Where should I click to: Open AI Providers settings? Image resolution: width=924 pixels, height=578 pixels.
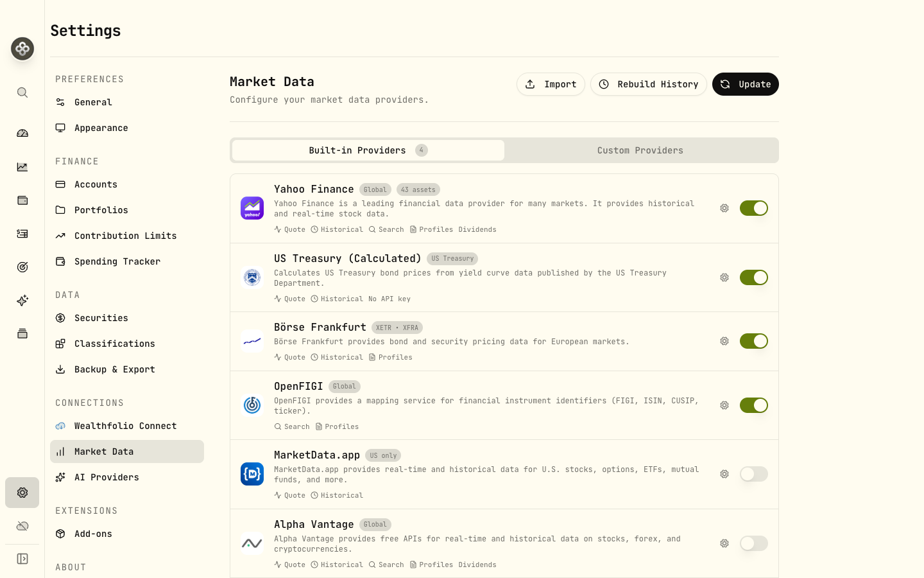[127, 477]
